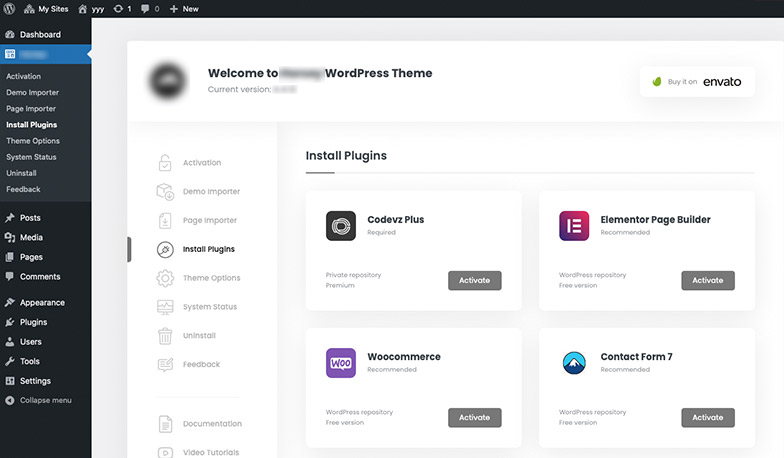
Task: Click the Contact Form 7 icon
Action: (x=574, y=363)
